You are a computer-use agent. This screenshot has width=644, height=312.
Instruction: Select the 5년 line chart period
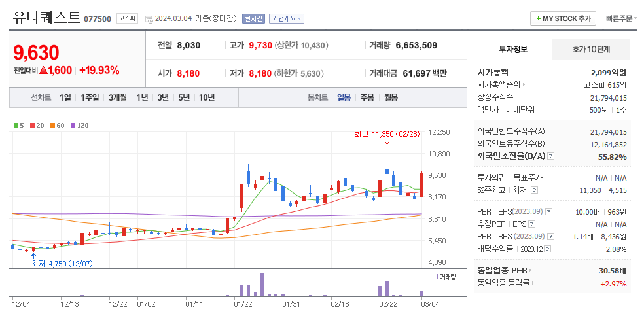click(184, 97)
